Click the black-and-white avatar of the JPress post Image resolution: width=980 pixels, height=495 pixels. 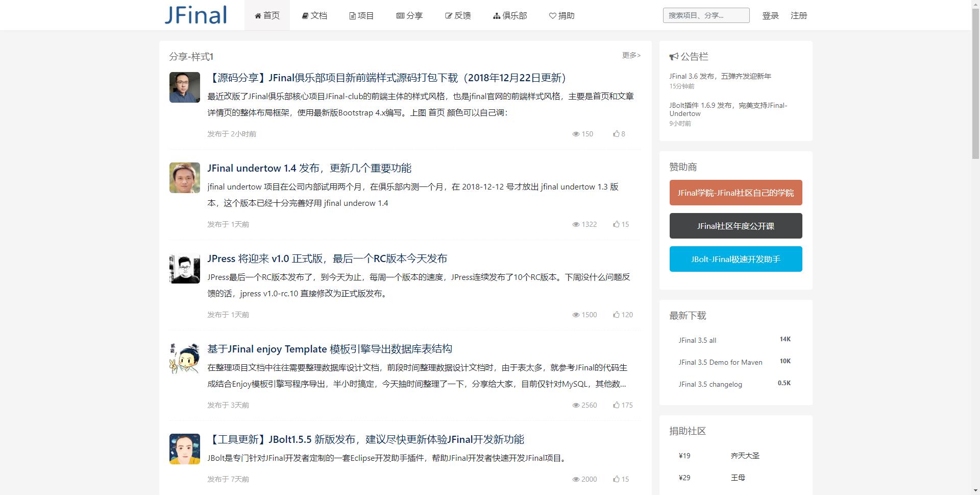point(185,268)
